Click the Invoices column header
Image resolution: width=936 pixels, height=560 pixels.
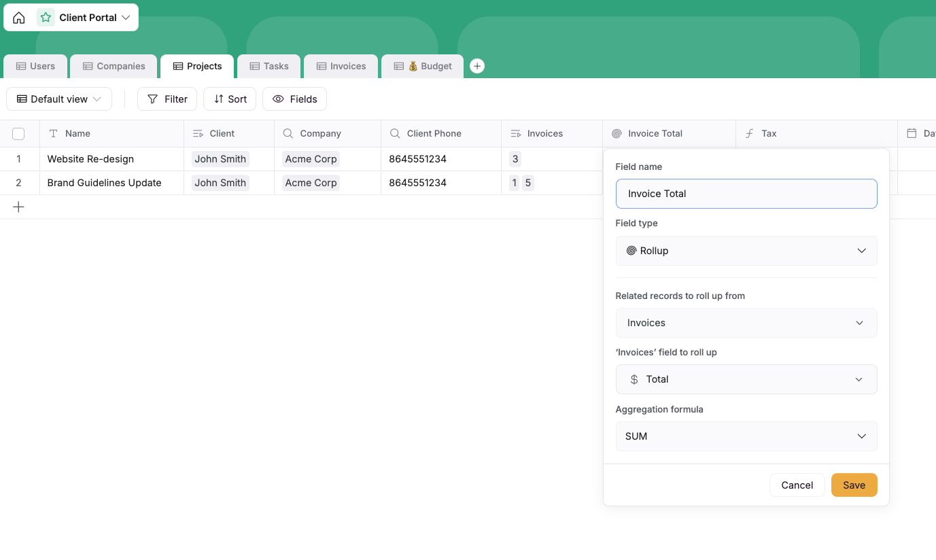point(552,134)
